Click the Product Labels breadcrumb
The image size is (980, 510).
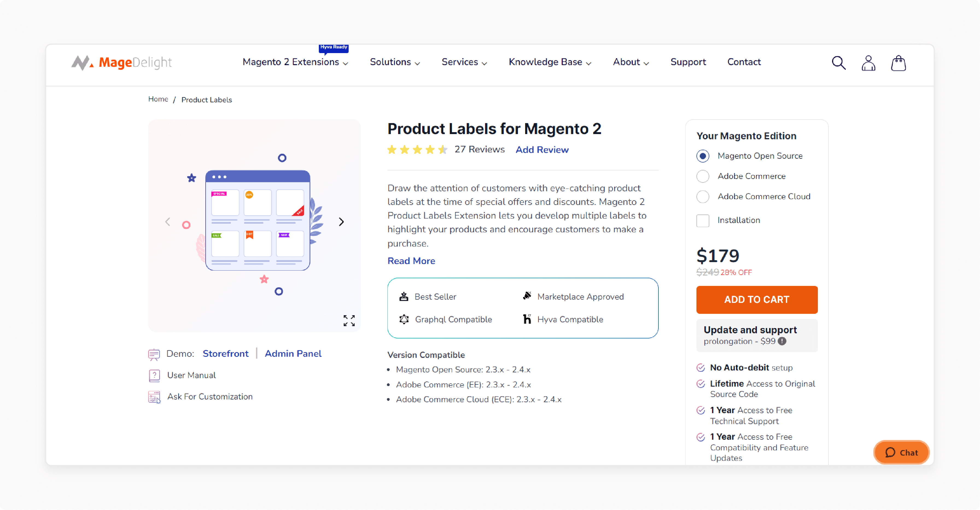206,100
